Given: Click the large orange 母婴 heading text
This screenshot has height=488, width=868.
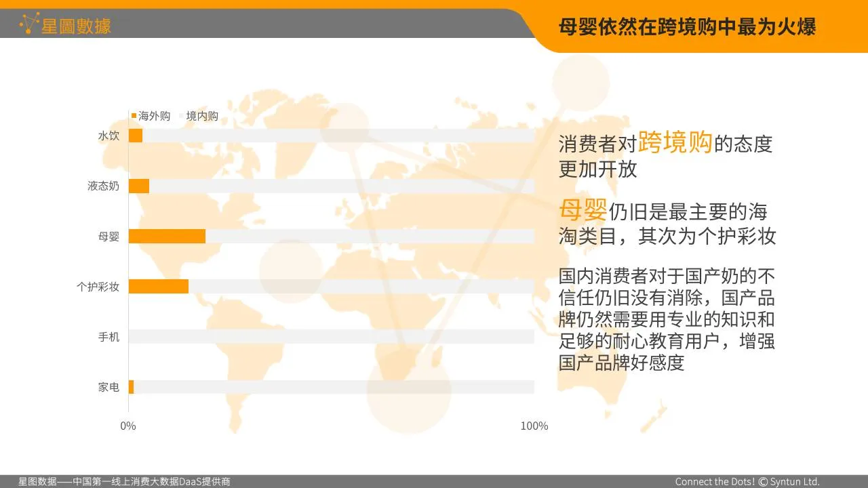Looking at the screenshot, I should (x=583, y=210).
